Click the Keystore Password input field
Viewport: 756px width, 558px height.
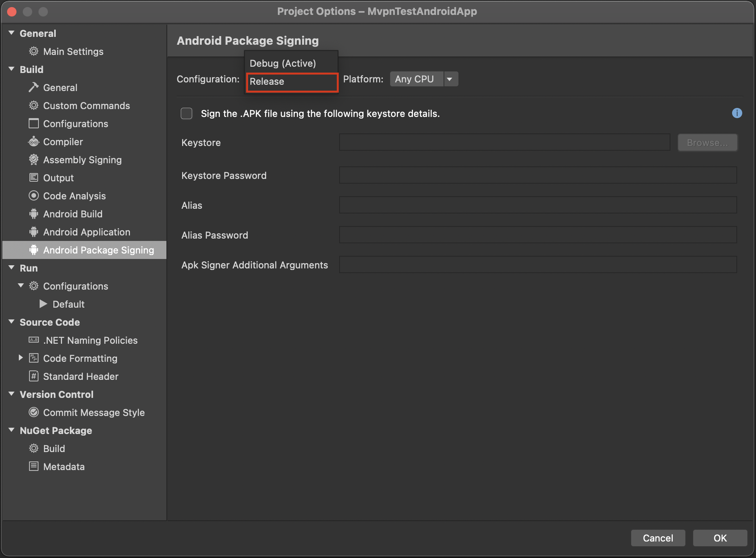click(538, 175)
